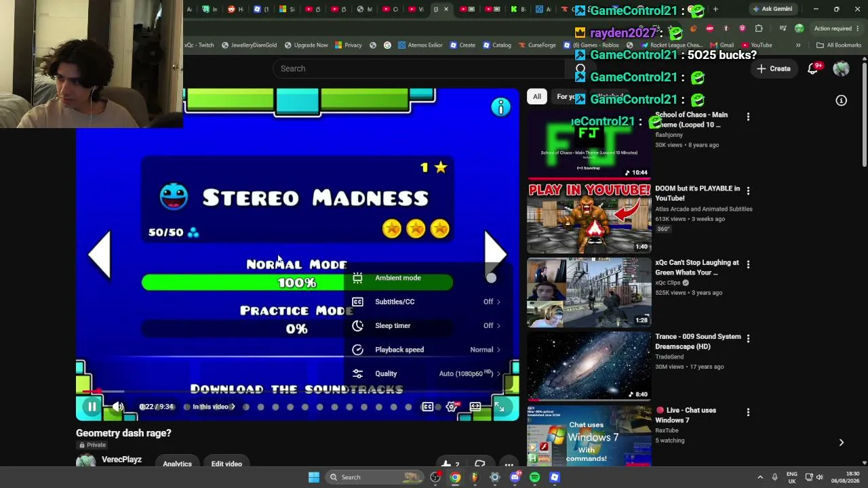Open the YouTube bookmark in bookmarks bar
The image size is (868, 488).
[756, 45]
